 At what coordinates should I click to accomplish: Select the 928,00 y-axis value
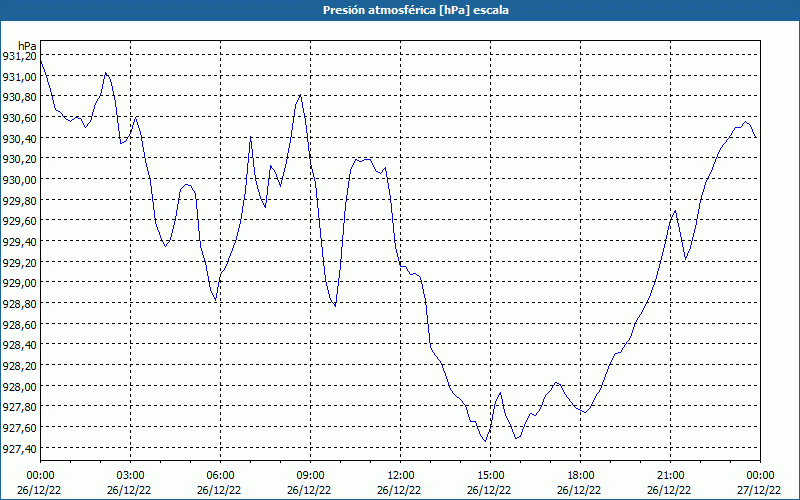(x=19, y=386)
